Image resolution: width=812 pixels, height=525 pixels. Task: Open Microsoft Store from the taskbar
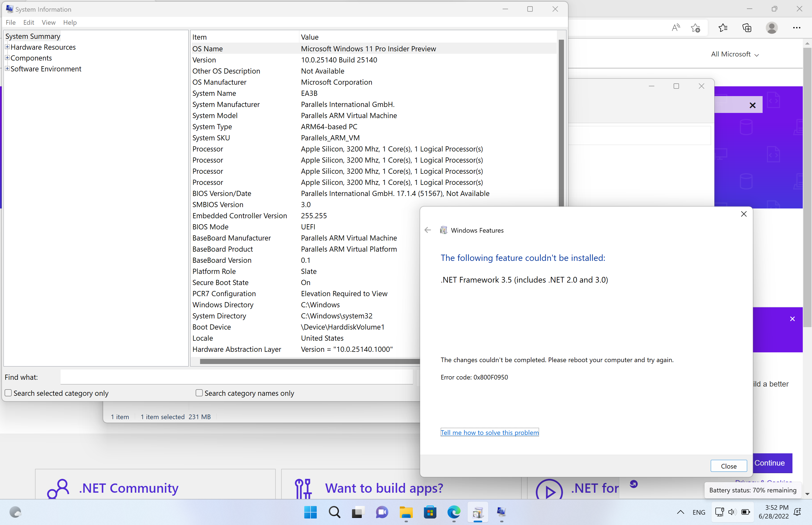[430, 512]
